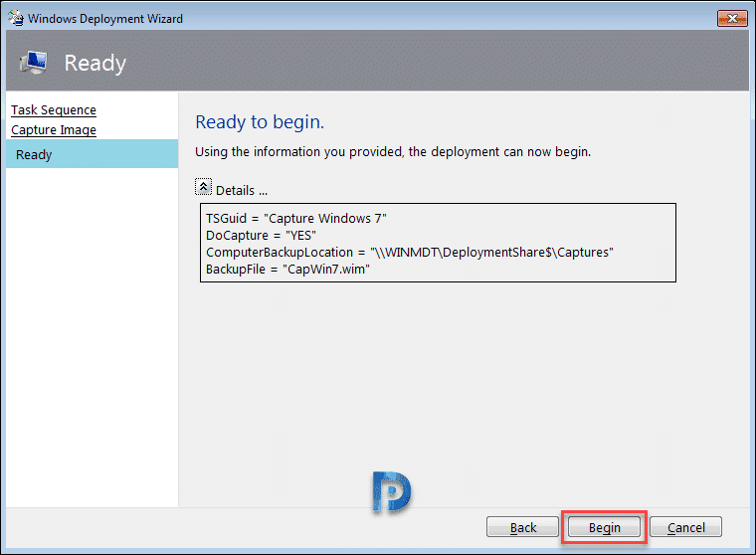Click the deployment can now begin sentence
The image size is (756, 555).
(393, 152)
